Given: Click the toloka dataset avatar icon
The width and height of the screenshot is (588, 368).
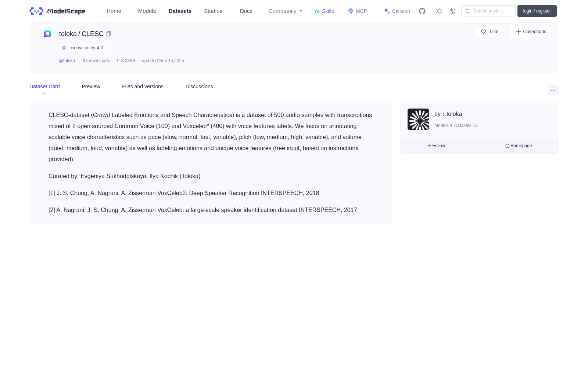Looking at the screenshot, I should (x=47, y=34).
